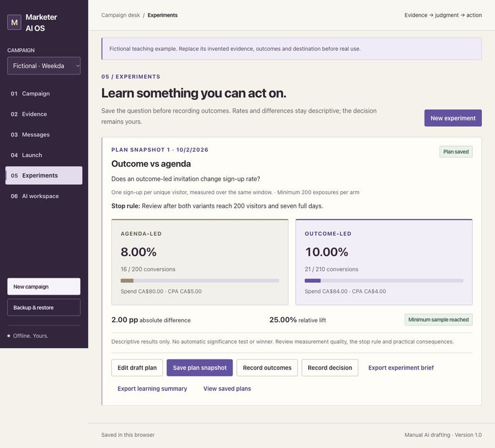Click 'Evidence → judgment → action' header text
This screenshot has height=448, width=495.
point(443,15)
